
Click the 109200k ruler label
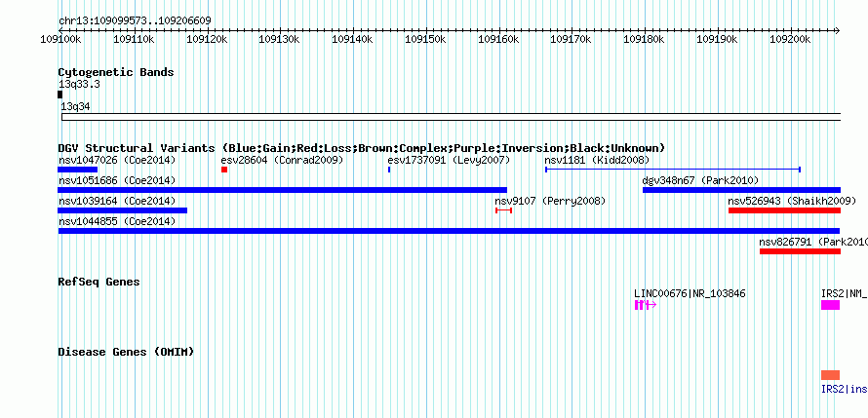click(790, 39)
